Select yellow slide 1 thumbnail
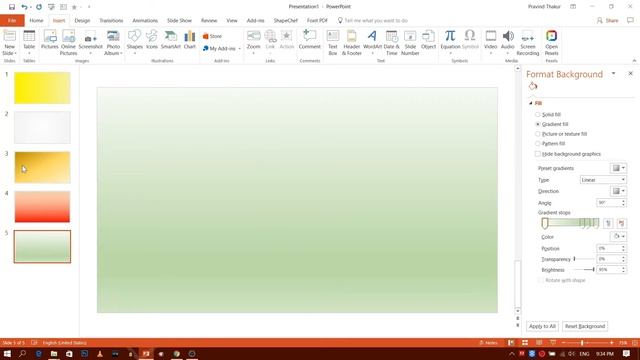640x360 pixels. click(42, 88)
